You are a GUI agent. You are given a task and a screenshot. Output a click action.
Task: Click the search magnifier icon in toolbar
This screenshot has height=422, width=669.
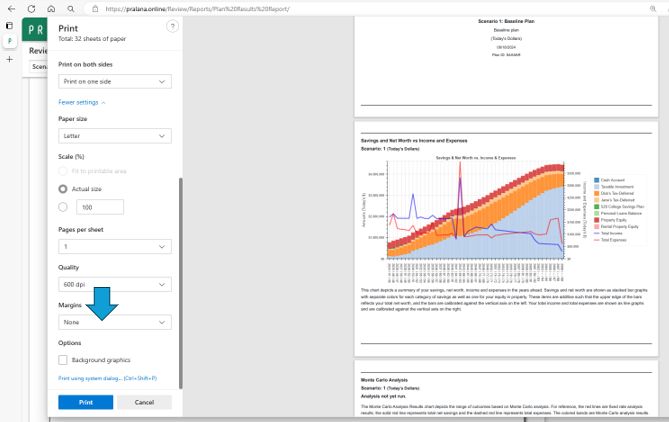pyautogui.click(x=71, y=9)
